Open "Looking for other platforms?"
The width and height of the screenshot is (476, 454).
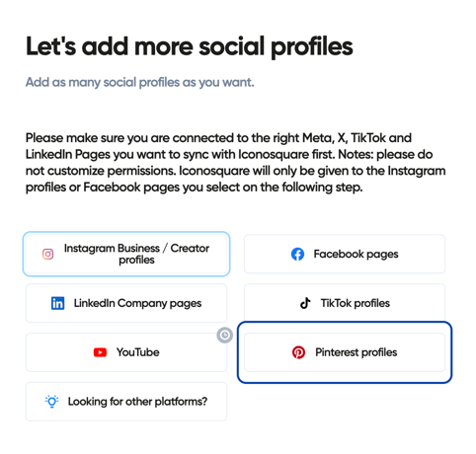tap(126, 402)
